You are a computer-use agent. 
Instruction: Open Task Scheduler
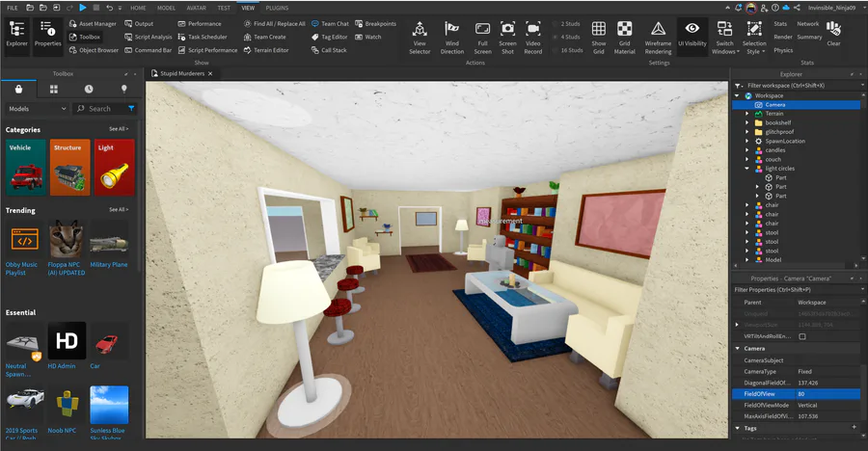(203, 37)
